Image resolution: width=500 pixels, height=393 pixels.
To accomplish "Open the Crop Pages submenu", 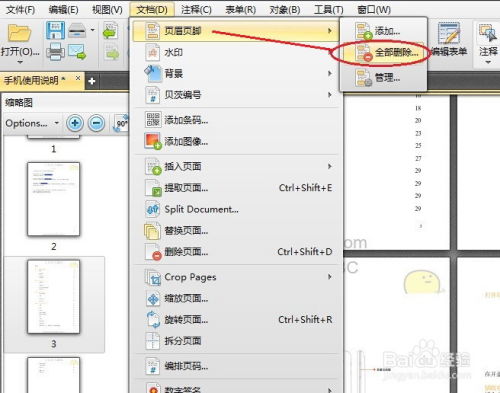I will coord(237,277).
